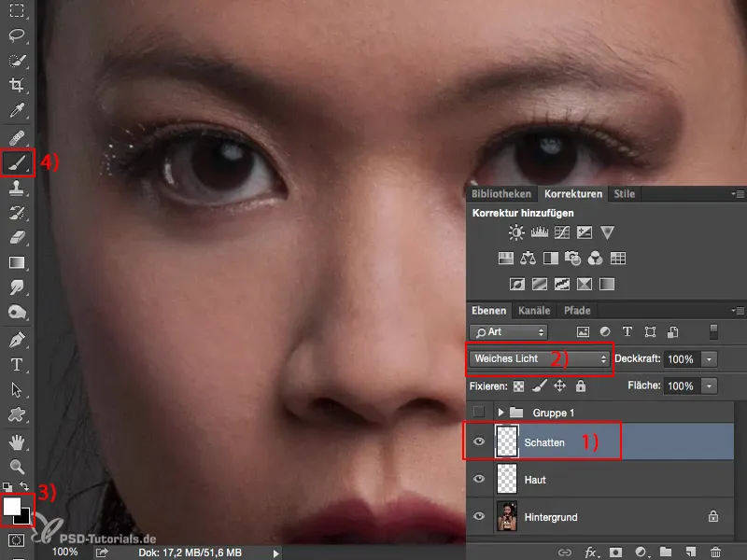This screenshot has height=560, width=747.
Task: Select the Brush tool
Action: (17, 161)
